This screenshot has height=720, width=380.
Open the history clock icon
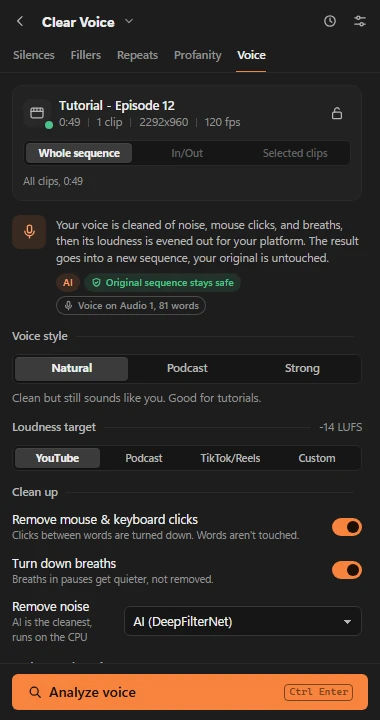(x=330, y=21)
